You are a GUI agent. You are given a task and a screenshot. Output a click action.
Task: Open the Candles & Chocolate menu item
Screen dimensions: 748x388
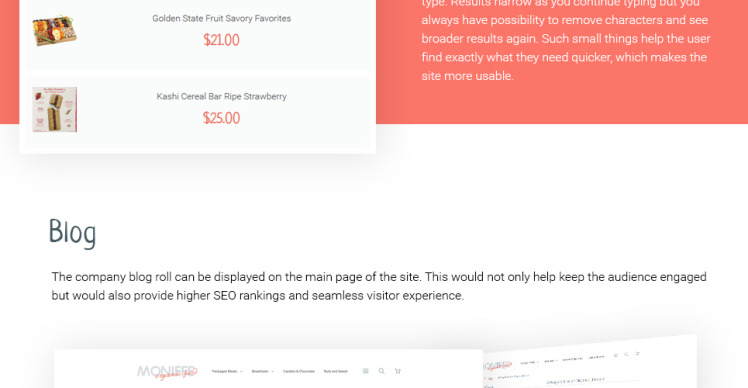pos(299,371)
